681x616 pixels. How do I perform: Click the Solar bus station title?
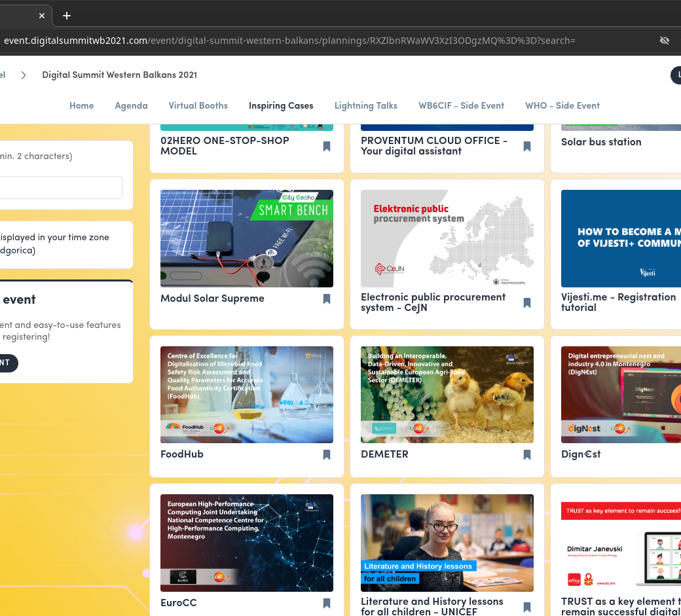pyautogui.click(x=601, y=142)
